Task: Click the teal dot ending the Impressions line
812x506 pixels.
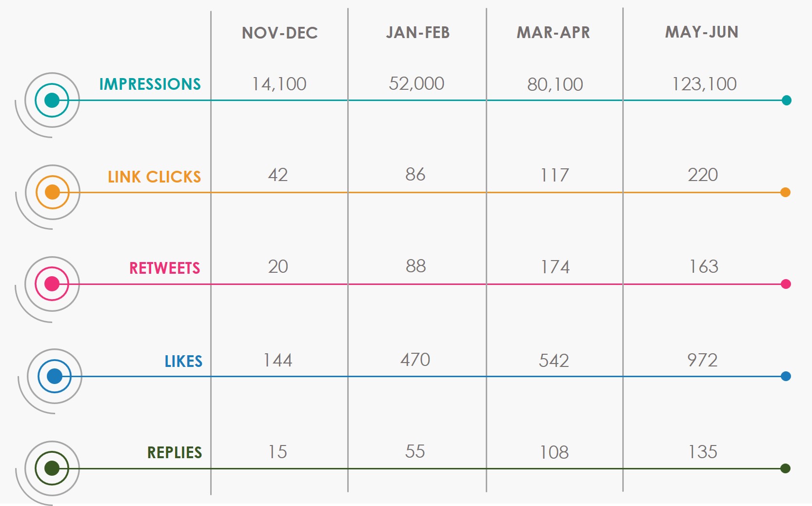Action: coord(786,101)
